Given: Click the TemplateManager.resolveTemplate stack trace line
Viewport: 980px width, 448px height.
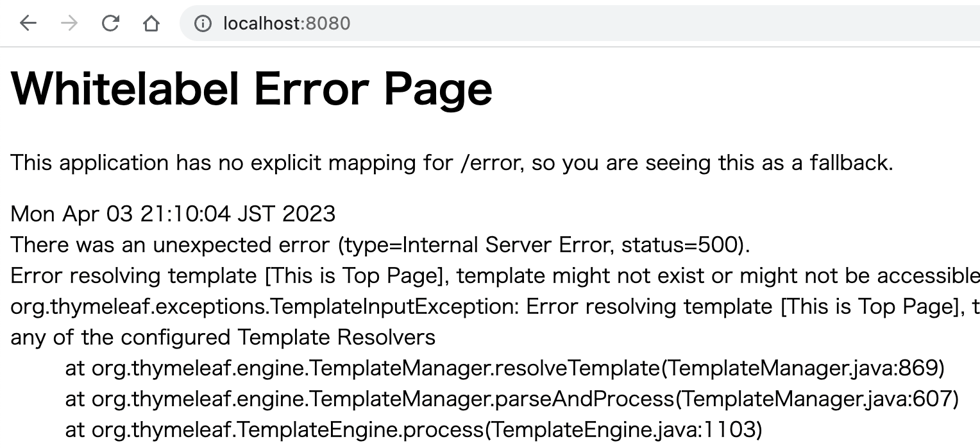Looking at the screenshot, I should [x=505, y=368].
